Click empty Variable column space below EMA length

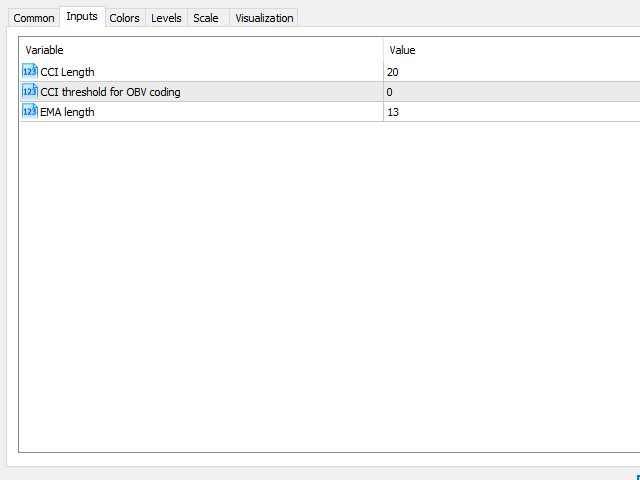pos(200,280)
